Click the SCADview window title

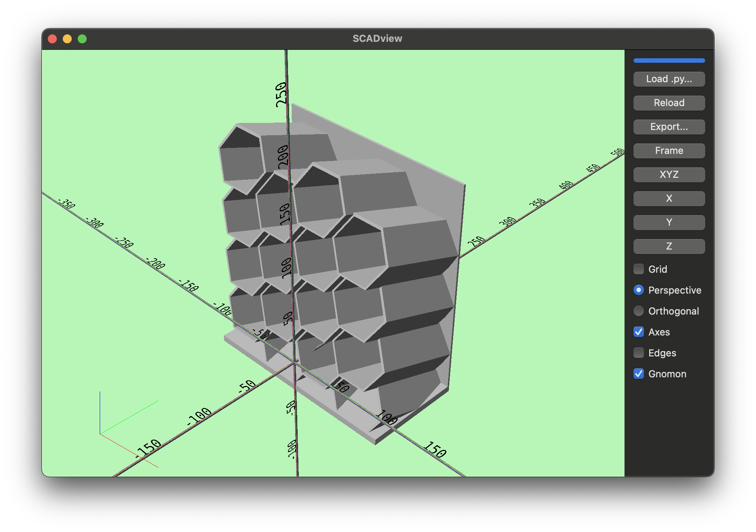click(377, 38)
